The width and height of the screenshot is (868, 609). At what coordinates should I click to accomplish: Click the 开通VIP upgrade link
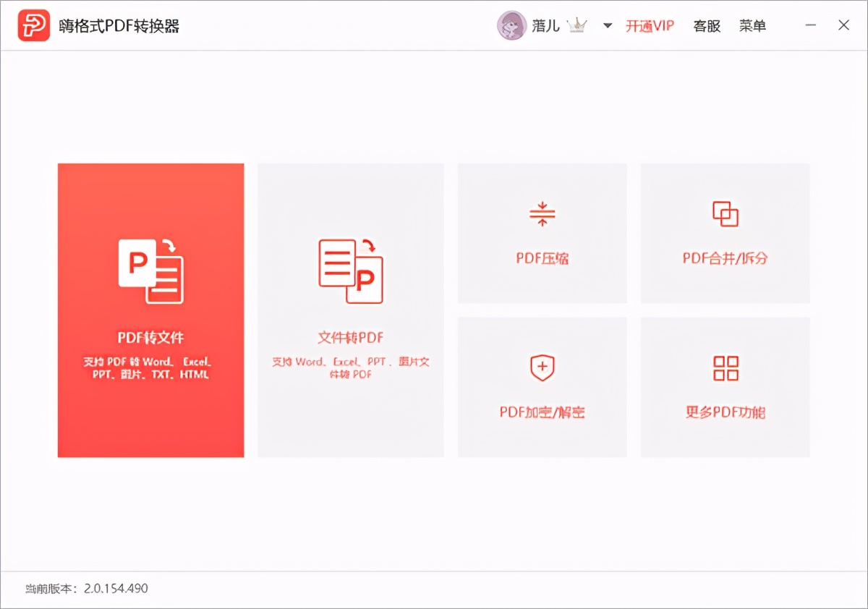click(x=650, y=25)
